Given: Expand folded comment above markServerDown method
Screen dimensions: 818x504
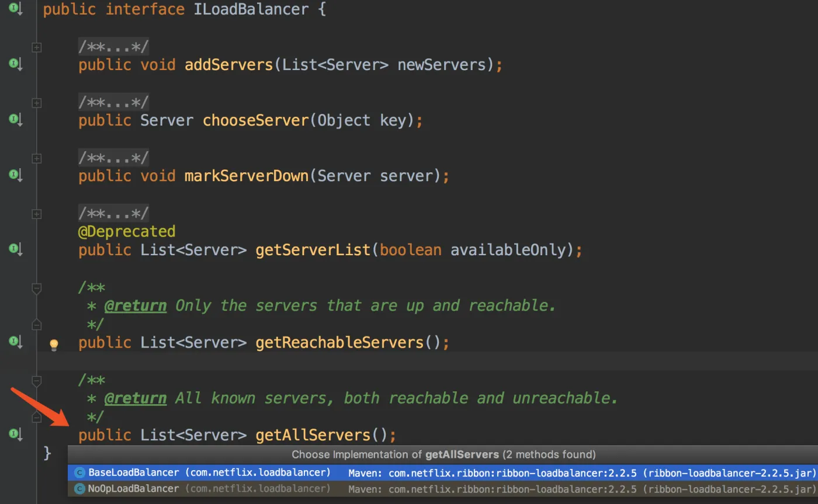Looking at the screenshot, I should (36, 158).
